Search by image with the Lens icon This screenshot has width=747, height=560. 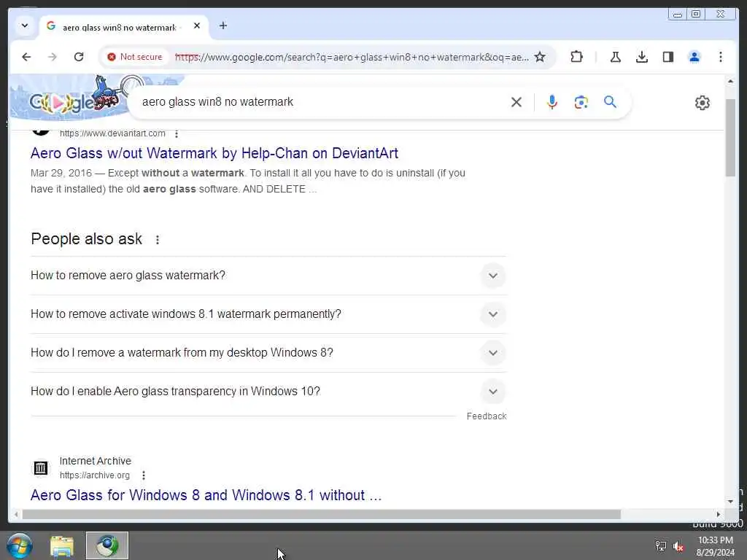coord(581,102)
